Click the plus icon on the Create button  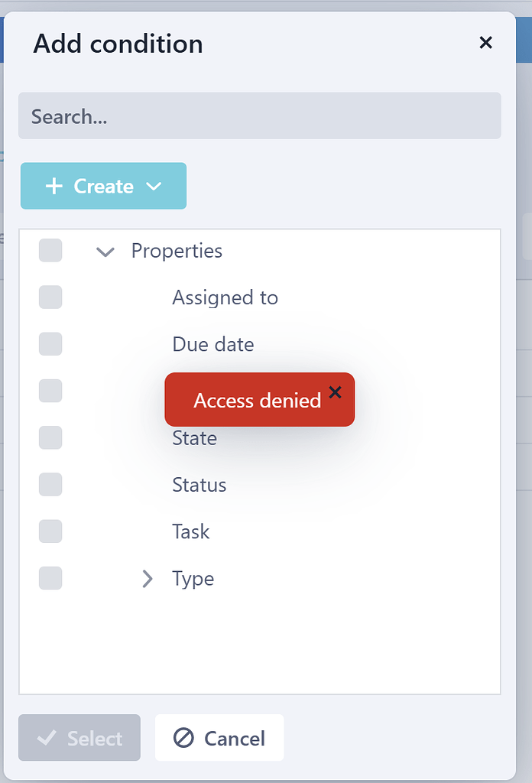[x=54, y=186]
